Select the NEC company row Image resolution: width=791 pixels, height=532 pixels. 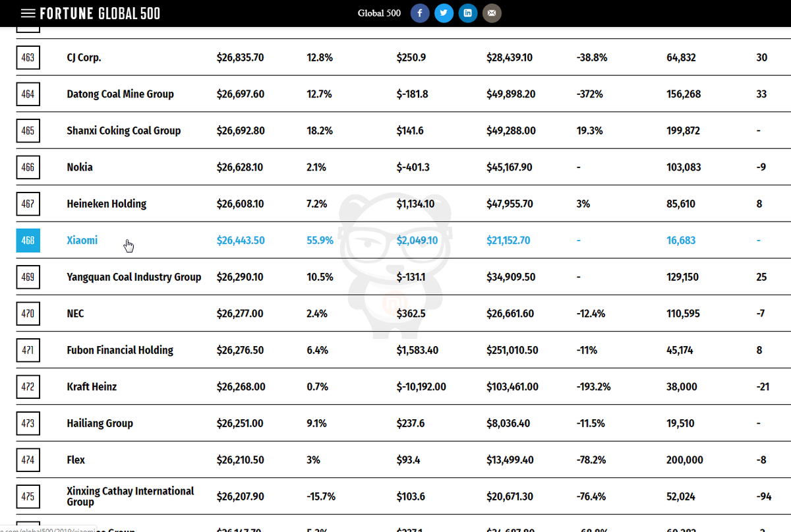pos(76,314)
